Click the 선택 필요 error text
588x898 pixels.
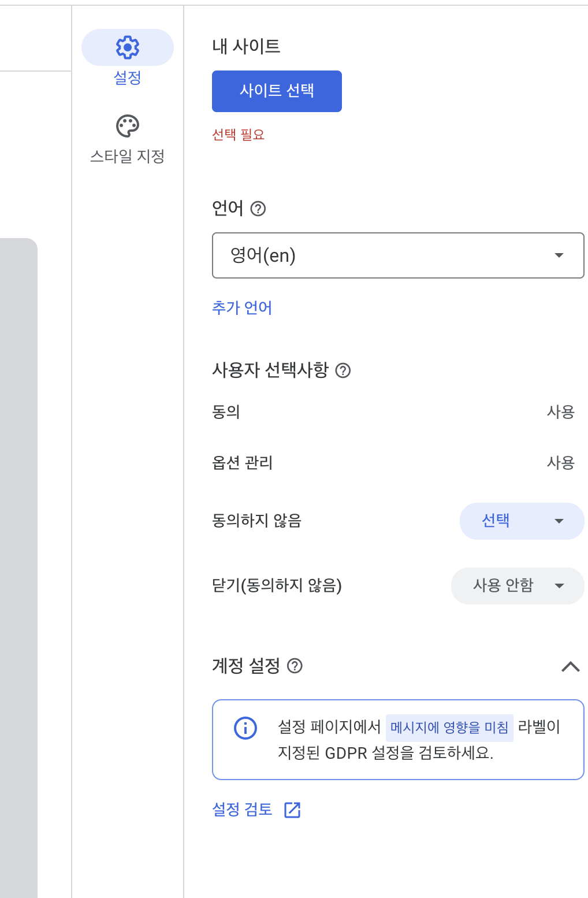(238, 135)
